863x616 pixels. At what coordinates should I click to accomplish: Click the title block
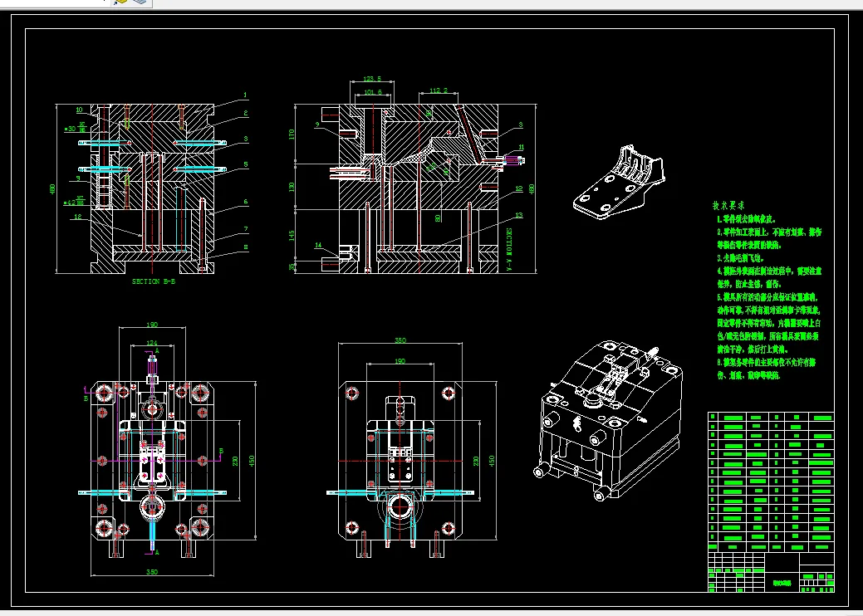click(x=771, y=572)
